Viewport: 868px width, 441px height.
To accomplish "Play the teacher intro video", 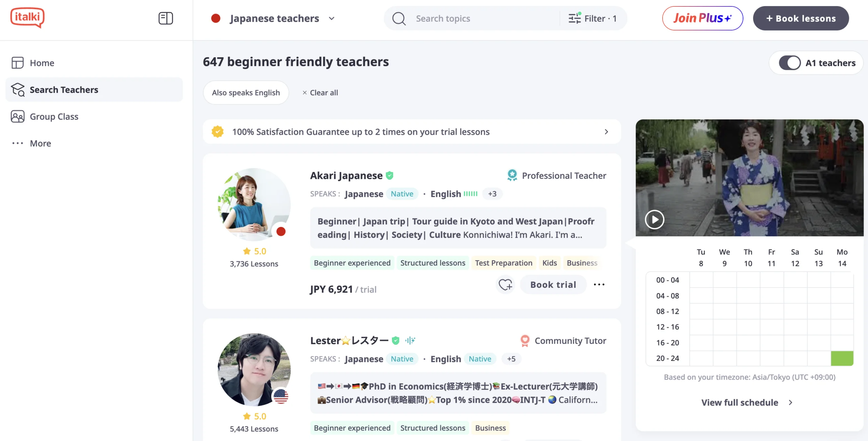I will coord(654,219).
